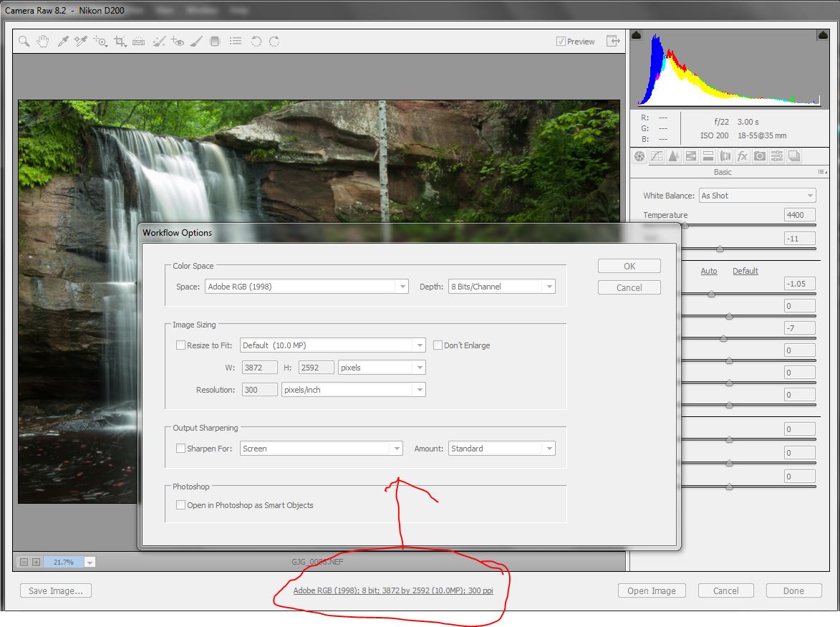This screenshot has height=627, width=840.
Task: Activate the Adjustment Brush tool
Action: click(x=196, y=42)
